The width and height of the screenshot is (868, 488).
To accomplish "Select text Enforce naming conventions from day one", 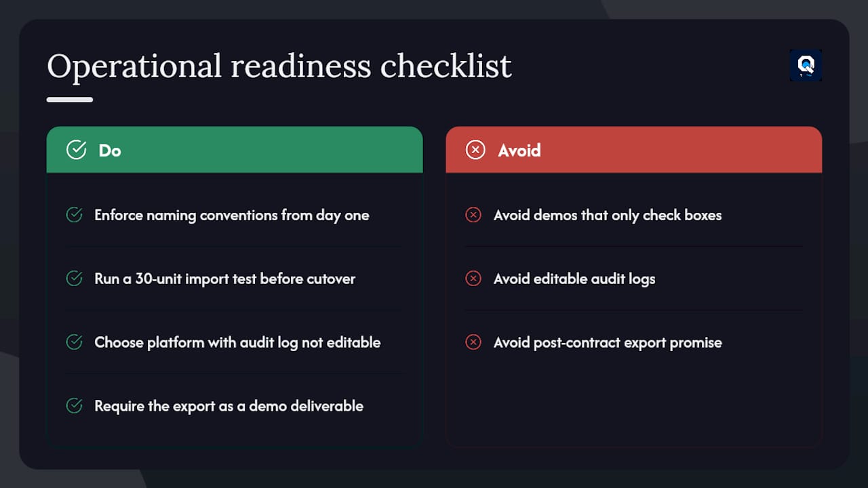I will tap(232, 216).
